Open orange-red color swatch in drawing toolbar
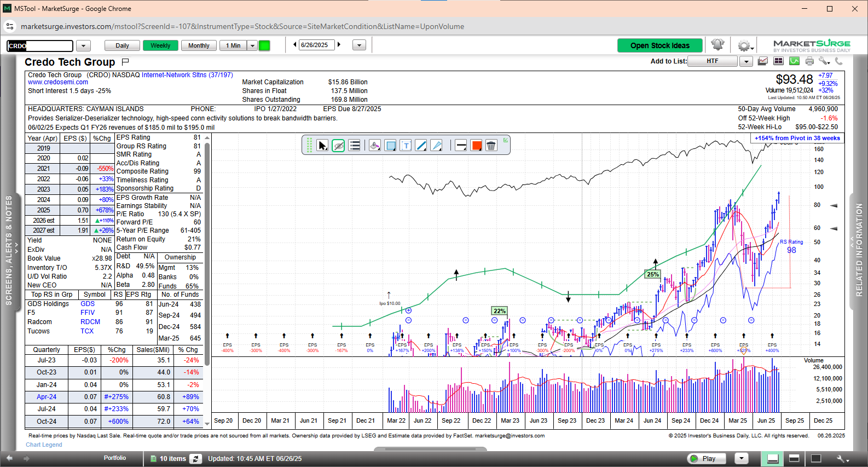This screenshot has height=467, width=868. (476, 146)
